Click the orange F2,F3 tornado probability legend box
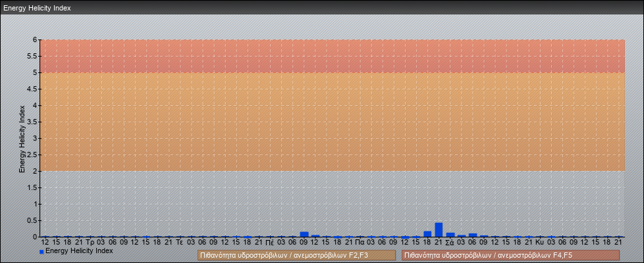The width and height of the screenshot is (644, 263). 296,255
